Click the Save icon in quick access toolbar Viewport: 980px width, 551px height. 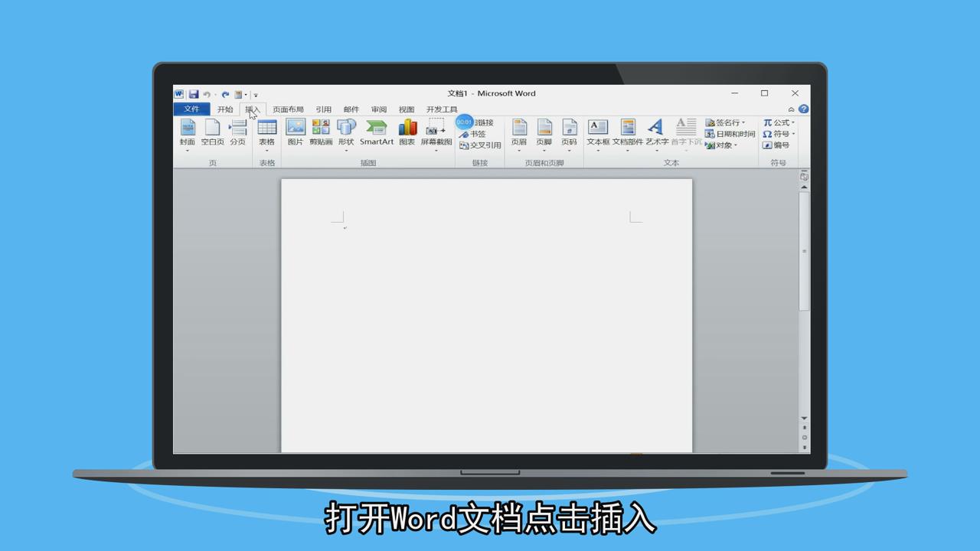coord(194,94)
